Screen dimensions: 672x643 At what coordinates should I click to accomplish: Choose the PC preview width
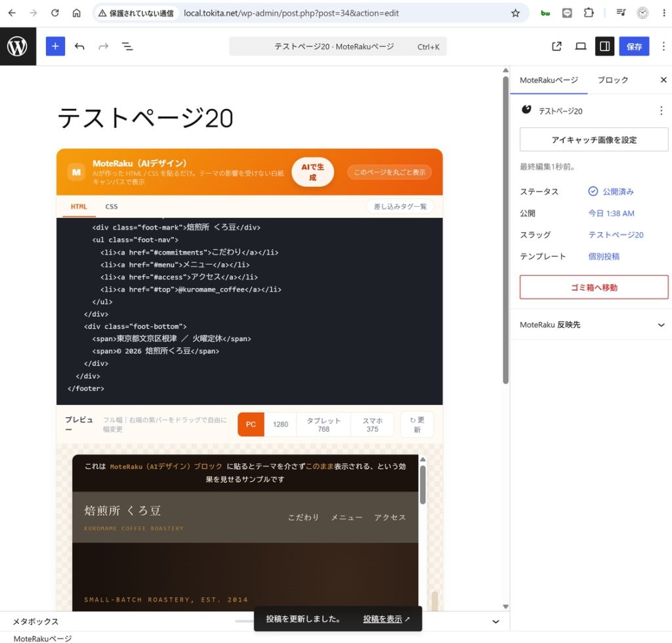coord(251,424)
